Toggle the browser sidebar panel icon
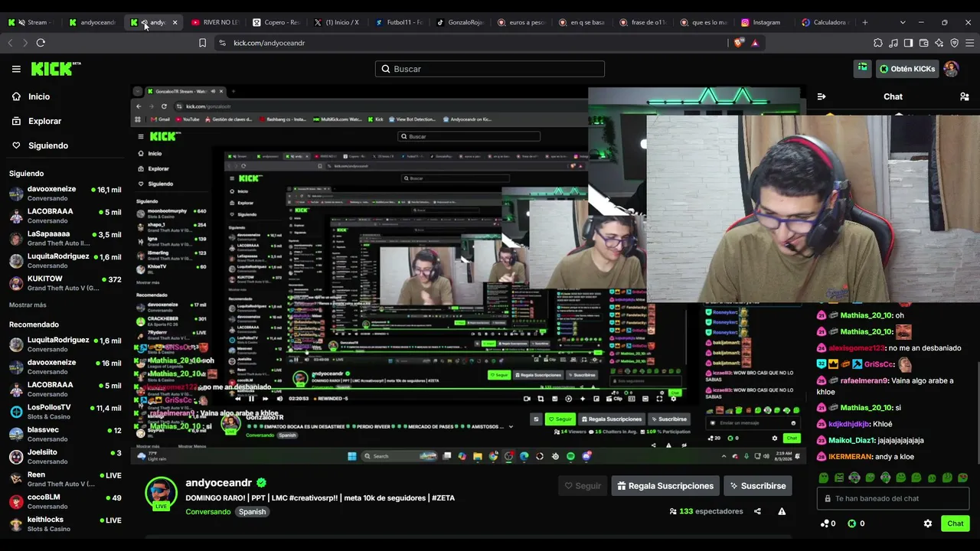 click(908, 43)
